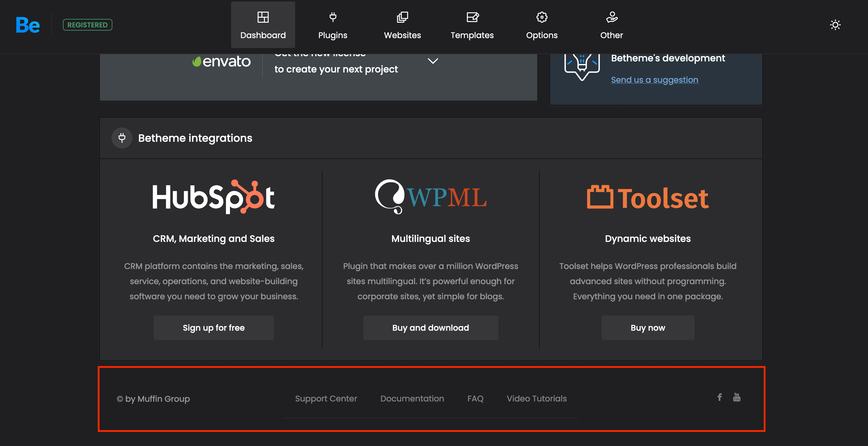The height and width of the screenshot is (446, 868).
Task: Open the YouTube icon in footer
Action: click(x=737, y=397)
